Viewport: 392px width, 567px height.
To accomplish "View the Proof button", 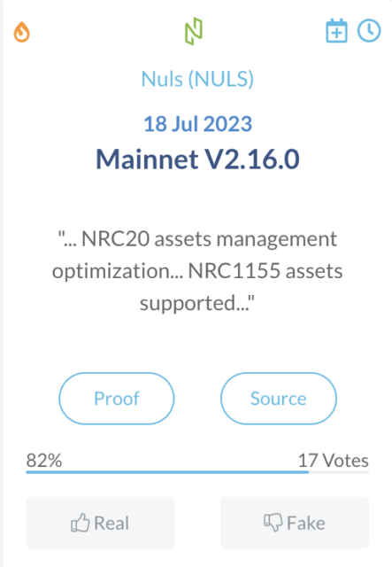I will click(117, 399).
